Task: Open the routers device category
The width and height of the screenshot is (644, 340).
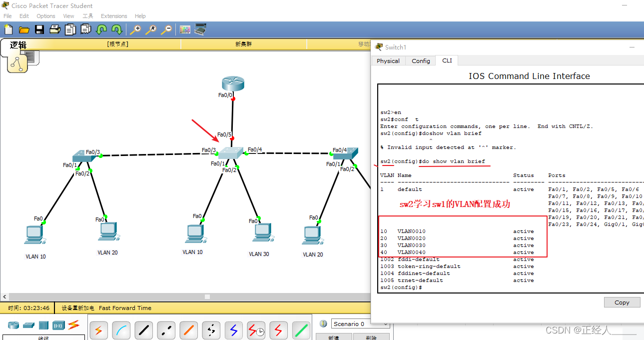Action: click(x=13, y=325)
